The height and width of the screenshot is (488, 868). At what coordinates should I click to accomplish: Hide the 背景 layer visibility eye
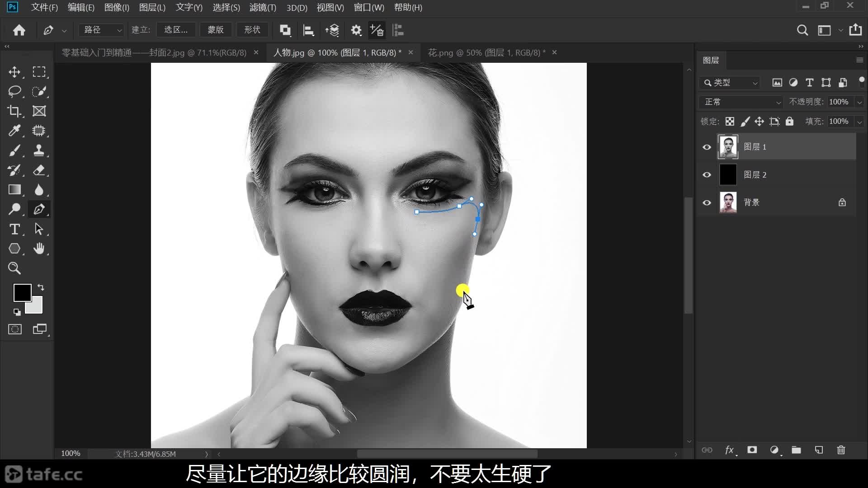click(x=707, y=203)
